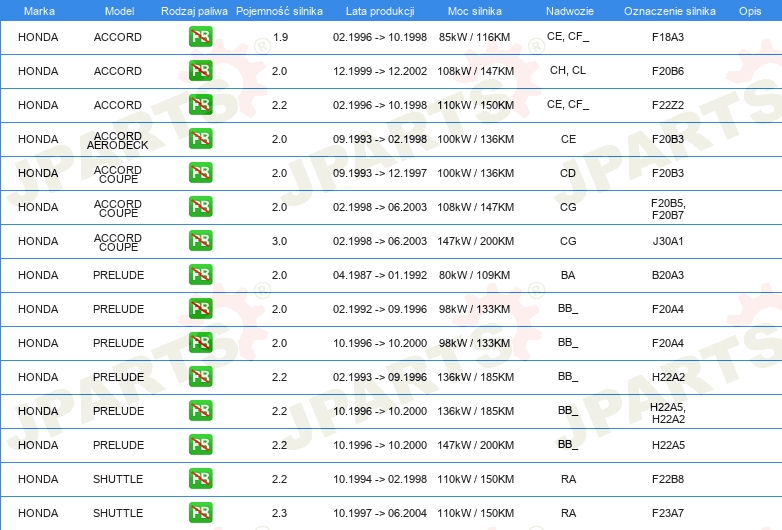Viewport: 782px width, 530px height.
Task: Click the fuel icon in the J30A1 row
Action: [x=200, y=240]
